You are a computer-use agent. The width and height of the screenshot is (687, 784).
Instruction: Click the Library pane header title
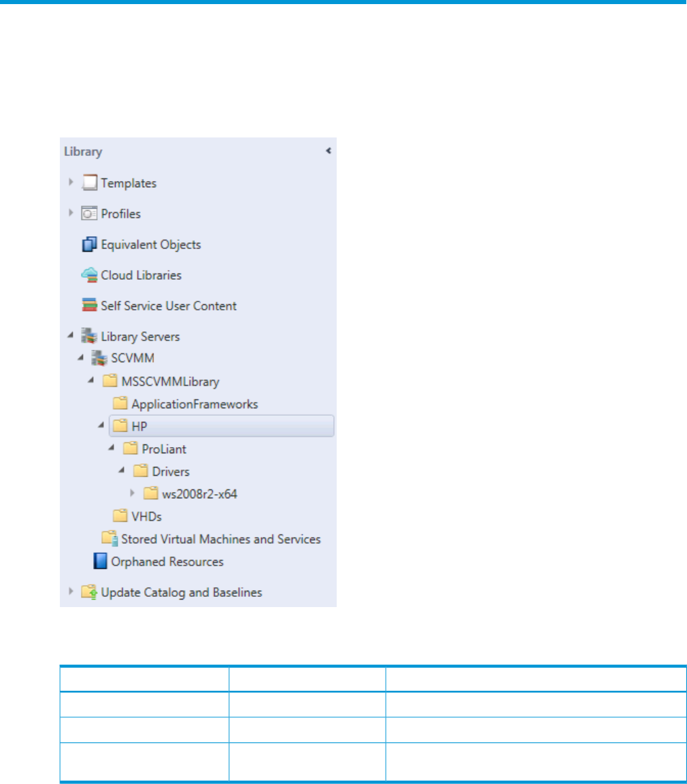[83, 152]
